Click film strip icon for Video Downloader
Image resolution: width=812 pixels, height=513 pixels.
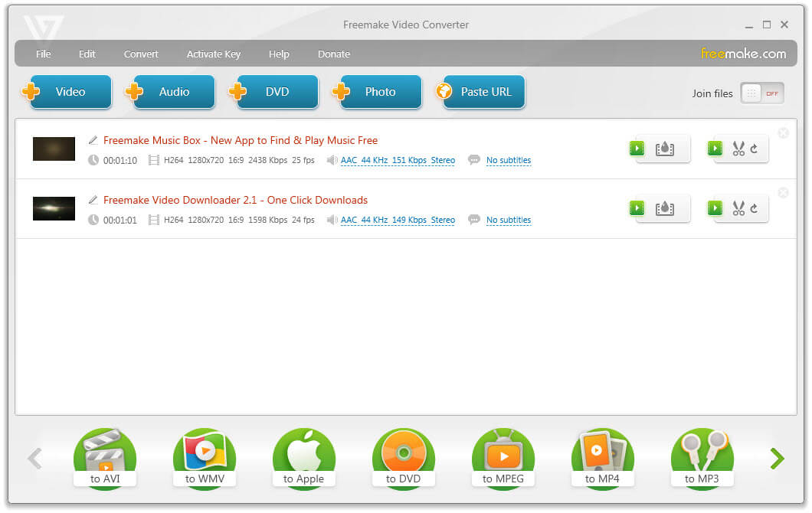(154, 220)
